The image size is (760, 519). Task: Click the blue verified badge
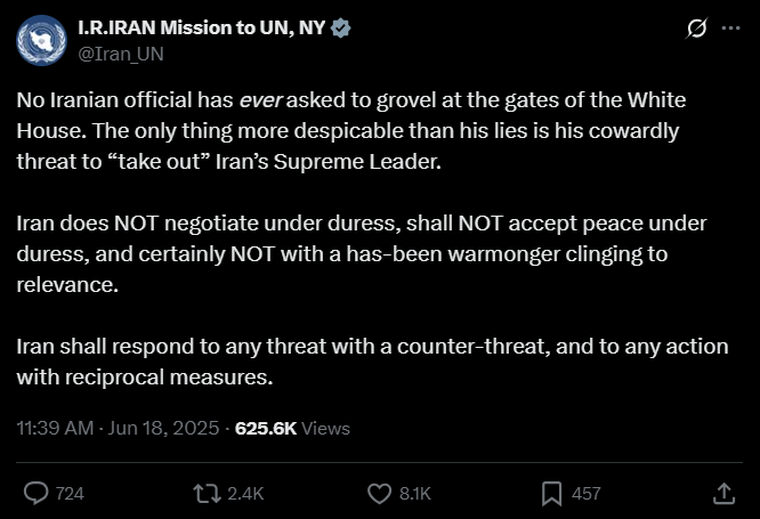(x=342, y=29)
